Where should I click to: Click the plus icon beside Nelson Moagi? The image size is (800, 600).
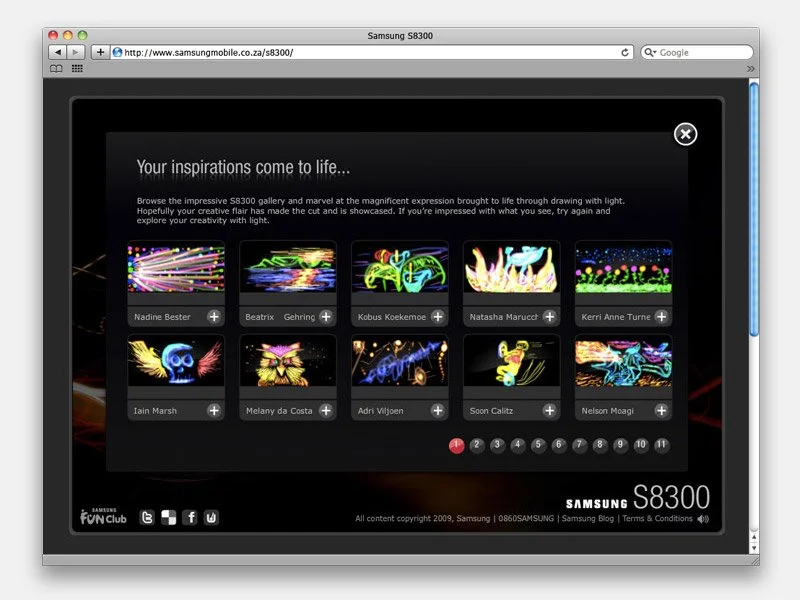point(661,410)
